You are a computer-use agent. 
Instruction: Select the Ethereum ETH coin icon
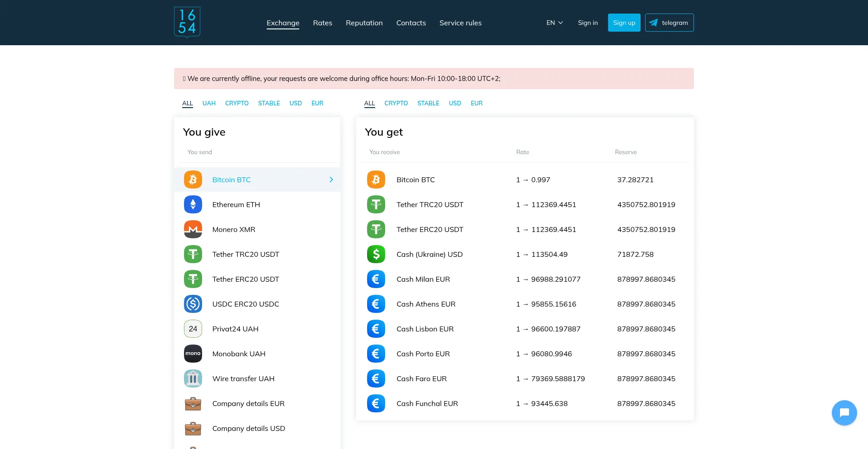tap(193, 204)
